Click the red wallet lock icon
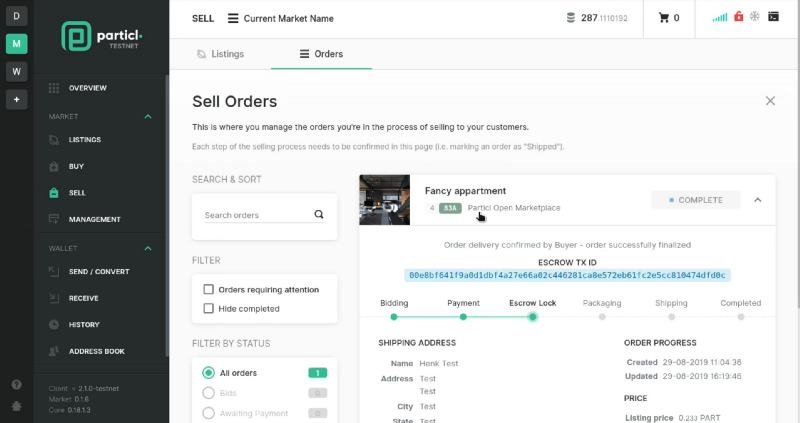This screenshot has height=423, width=800. [x=738, y=17]
